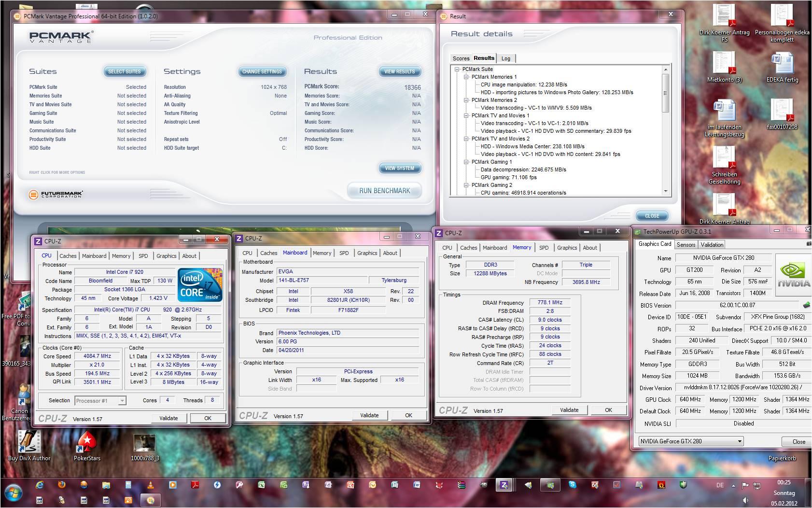This screenshot has height=508, width=812.
Task: Collapse the PCMark Memories 2 node
Action: coord(466,100)
